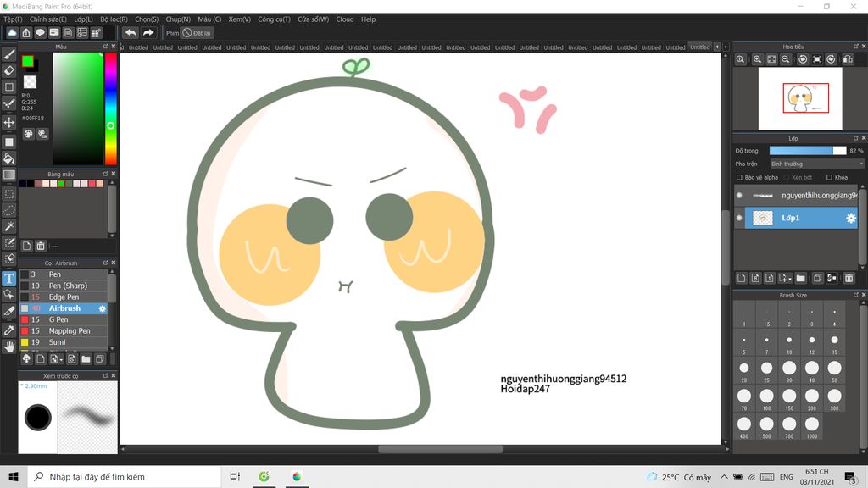Select the Pen (Sharp) brush
This screenshot has width=868, height=488.
point(64,286)
